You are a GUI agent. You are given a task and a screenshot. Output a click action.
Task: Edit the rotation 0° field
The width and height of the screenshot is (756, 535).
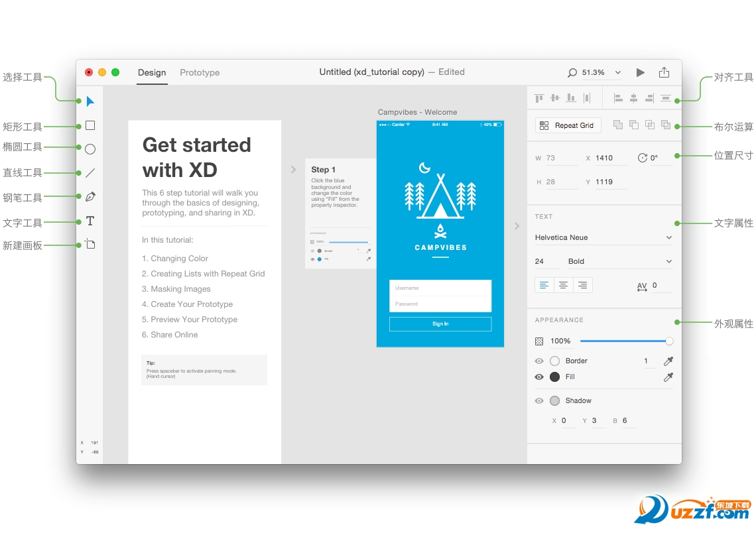(x=661, y=158)
